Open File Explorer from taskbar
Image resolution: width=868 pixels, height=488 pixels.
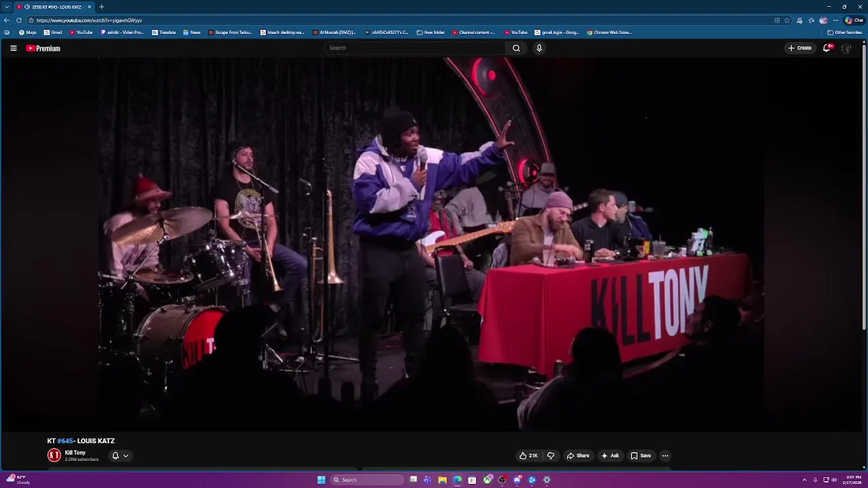pyautogui.click(x=442, y=480)
